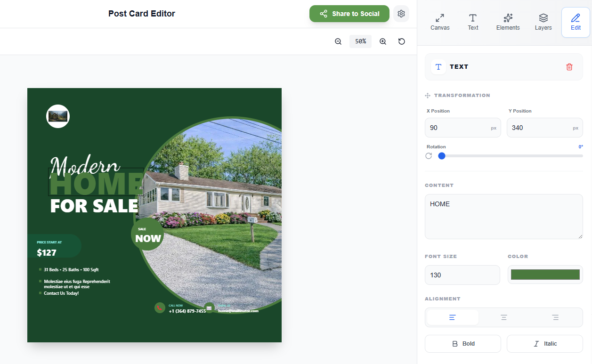
Task: Delete the text element with the trash icon
Action: pos(569,67)
